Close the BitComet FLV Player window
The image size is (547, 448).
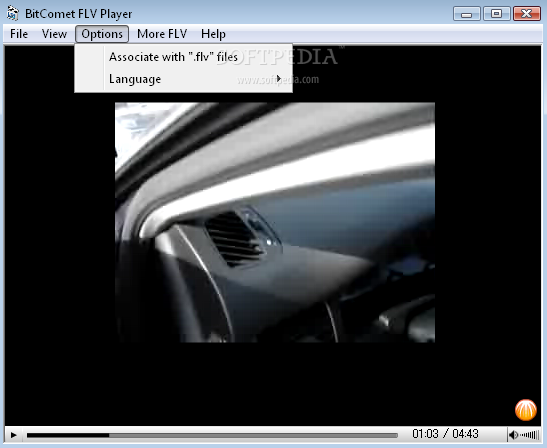tap(527, 14)
